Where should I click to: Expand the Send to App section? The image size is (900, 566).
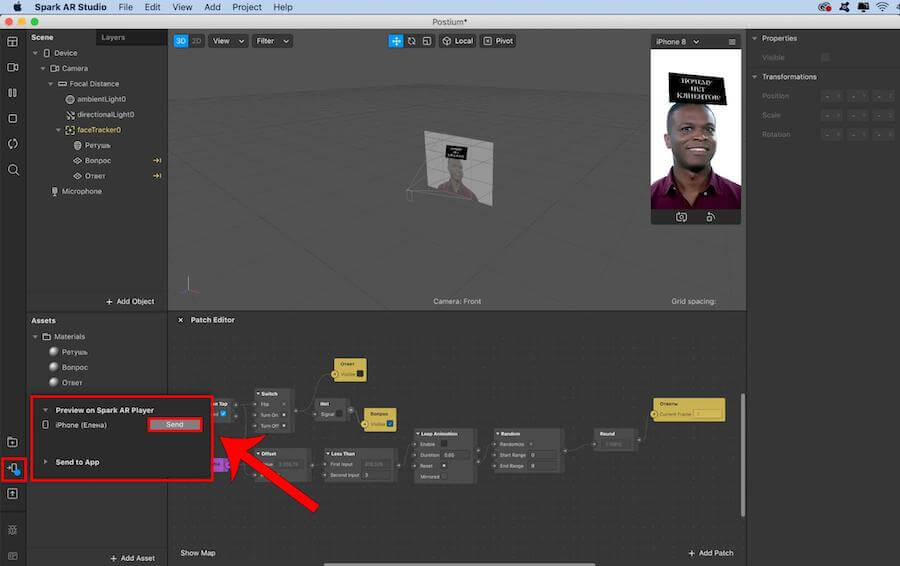point(77,462)
